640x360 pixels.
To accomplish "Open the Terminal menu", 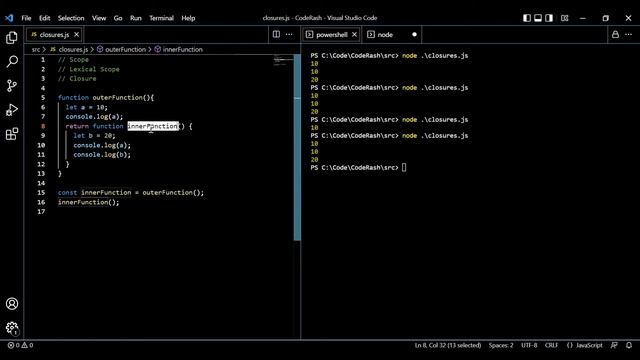I will 161,18.
